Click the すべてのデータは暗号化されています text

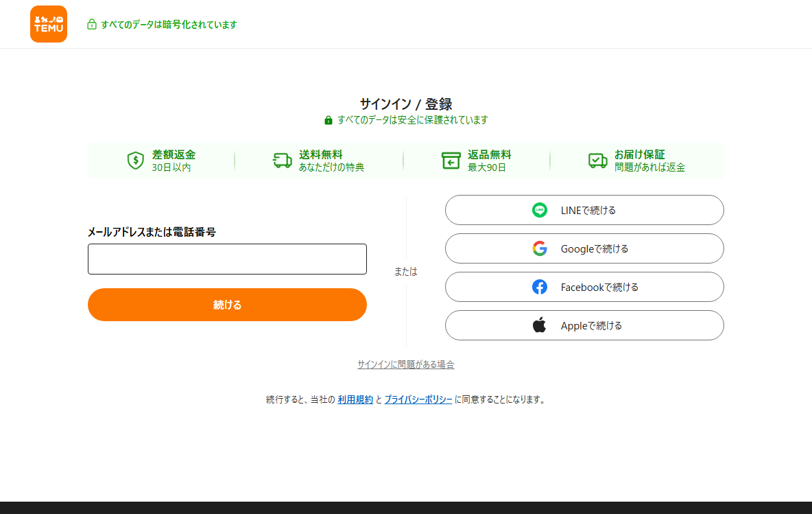click(169, 24)
